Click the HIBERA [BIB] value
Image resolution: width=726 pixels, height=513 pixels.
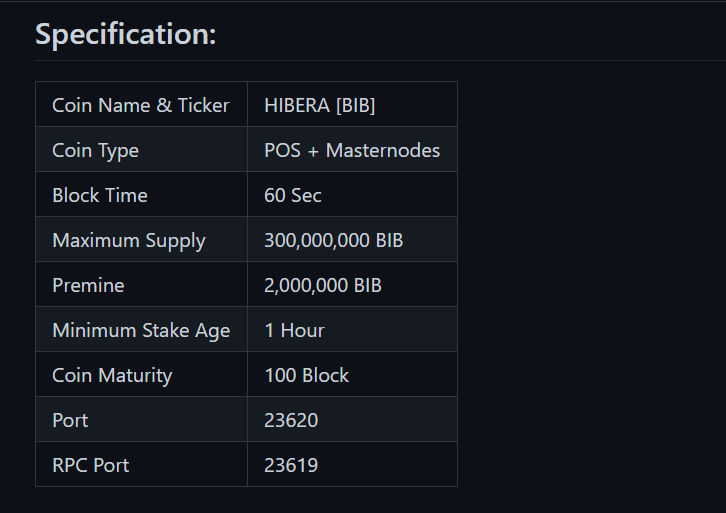coord(319,106)
